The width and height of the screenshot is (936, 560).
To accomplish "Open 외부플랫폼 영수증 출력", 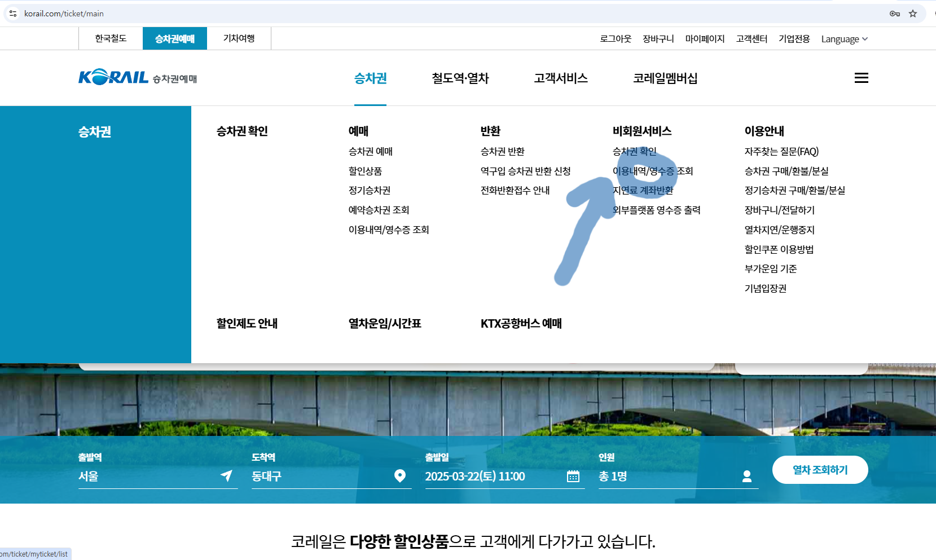I will tap(657, 210).
